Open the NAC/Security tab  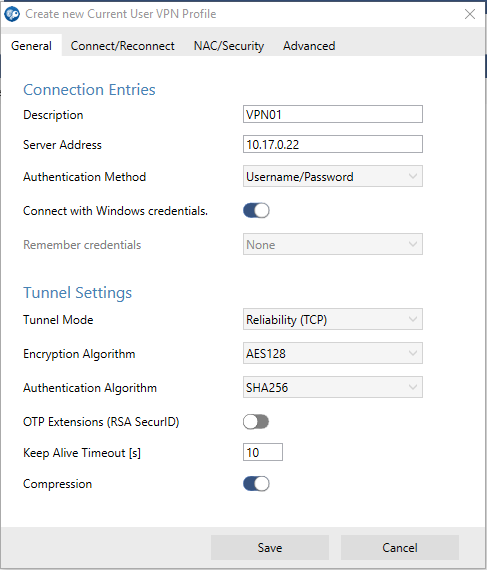tap(229, 46)
